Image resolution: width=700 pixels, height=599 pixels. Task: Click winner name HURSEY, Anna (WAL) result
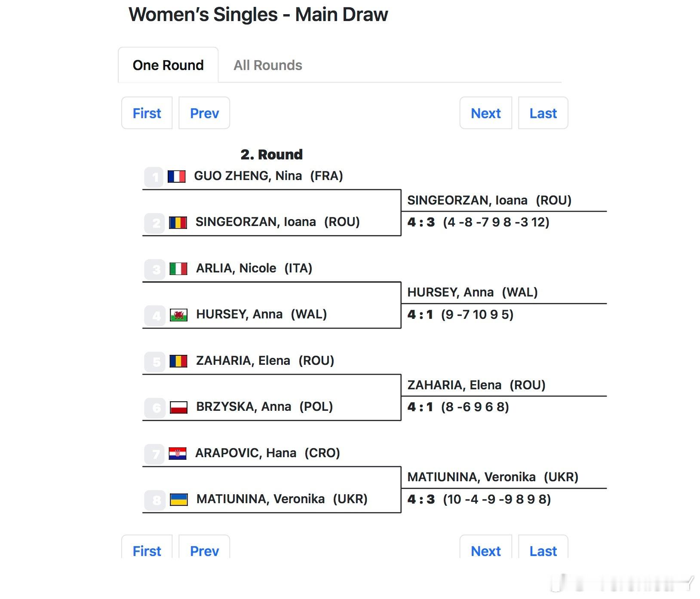point(472,293)
